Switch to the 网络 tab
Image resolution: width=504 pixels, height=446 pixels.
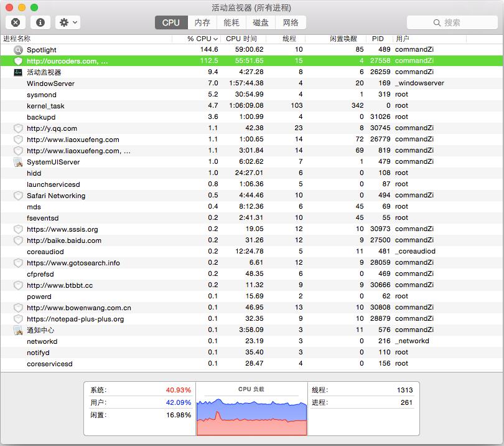click(x=291, y=22)
